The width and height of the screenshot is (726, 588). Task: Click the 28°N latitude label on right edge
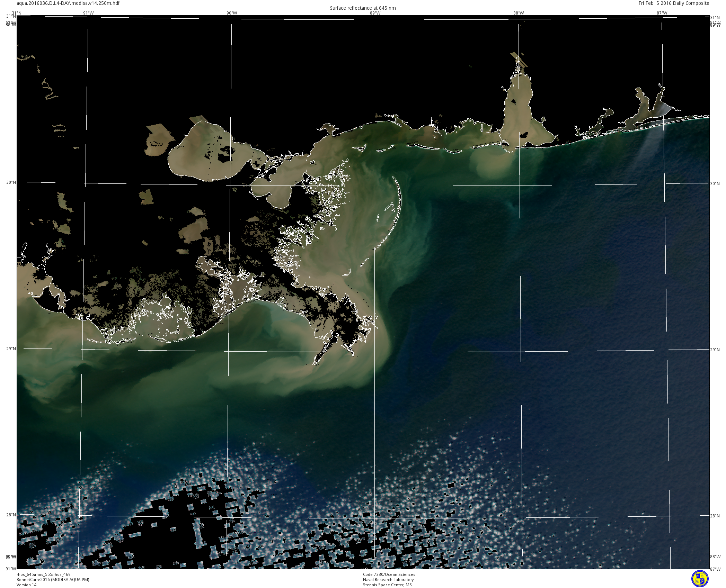pyautogui.click(x=715, y=516)
